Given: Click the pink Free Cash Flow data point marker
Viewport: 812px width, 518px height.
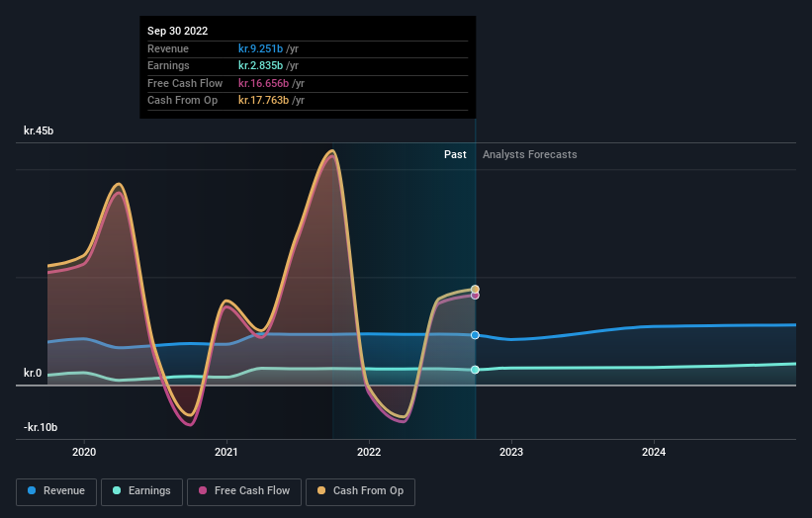Looking at the screenshot, I should (x=475, y=296).
